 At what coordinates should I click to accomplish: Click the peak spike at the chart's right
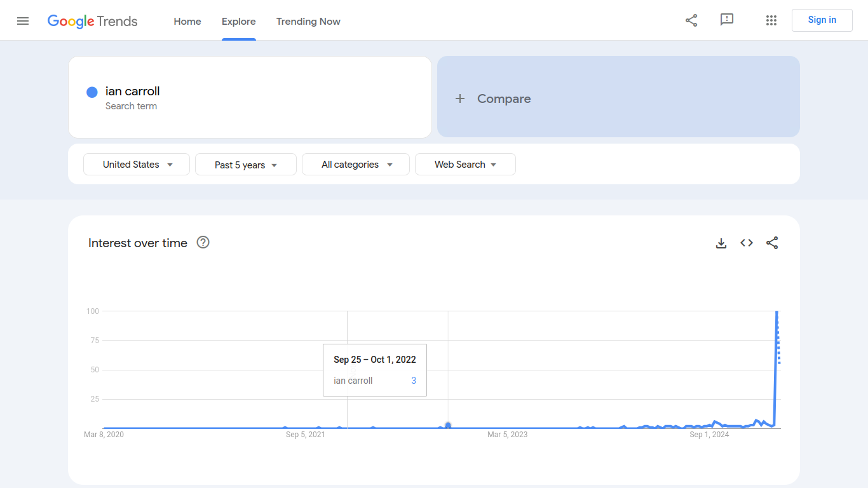(776, 313)
